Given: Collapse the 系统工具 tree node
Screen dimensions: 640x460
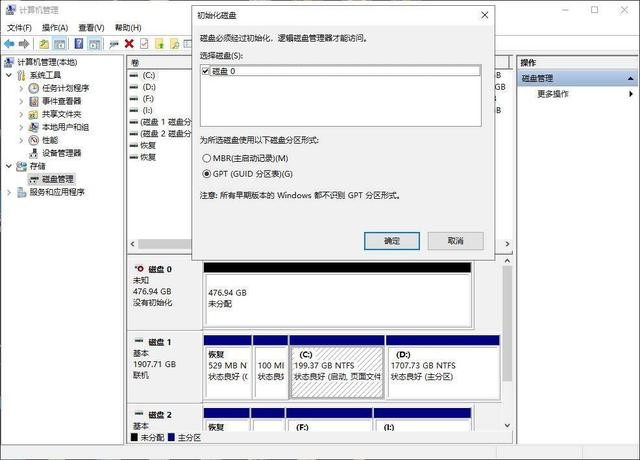Looking at the screenshot, I should [9, 75].
